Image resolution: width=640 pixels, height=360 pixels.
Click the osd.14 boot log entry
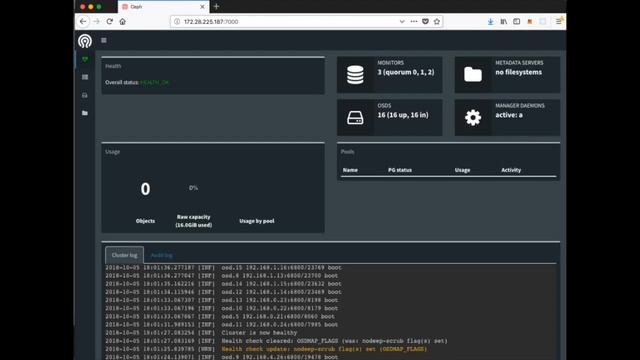pos(223,284)
